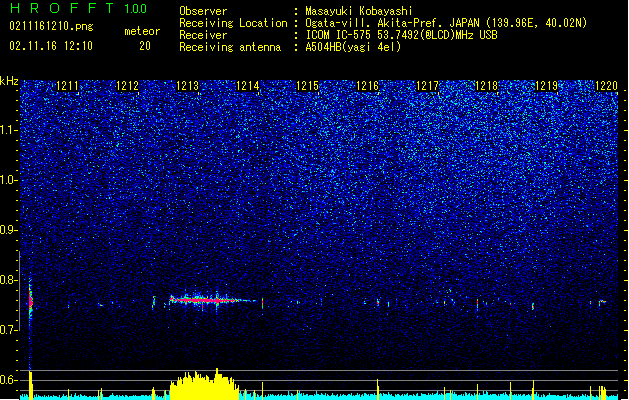
Task: Click the 1212 time marker
Action: click(127, 86)
